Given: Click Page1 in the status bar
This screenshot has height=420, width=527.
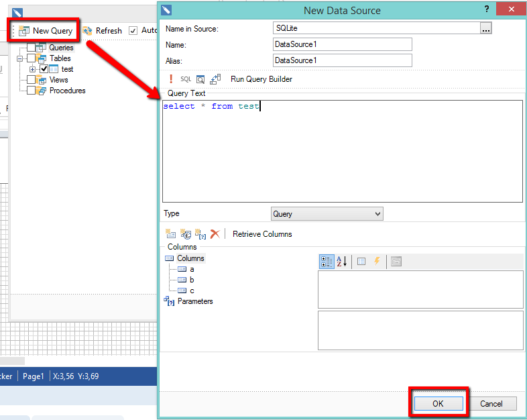Looking at the screenshot, I should (34, 376).
